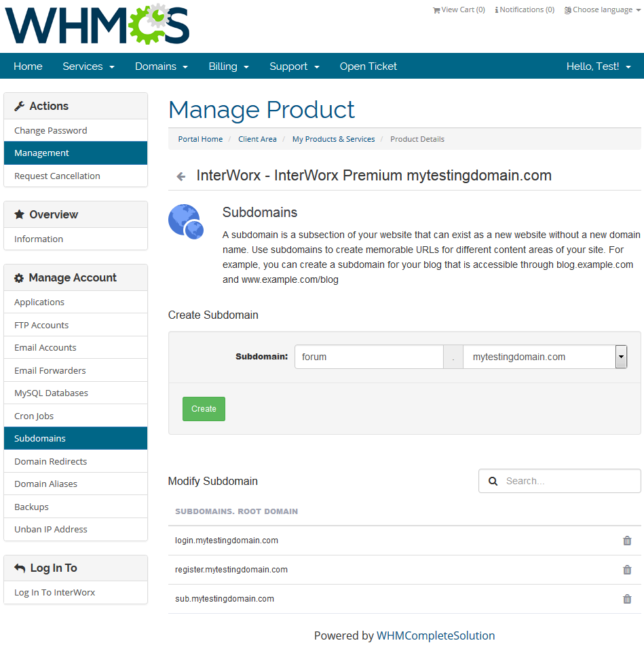Viewport: 644px width, 645px height.
Task: Open FTP Accounts
Action: (76, 325)
